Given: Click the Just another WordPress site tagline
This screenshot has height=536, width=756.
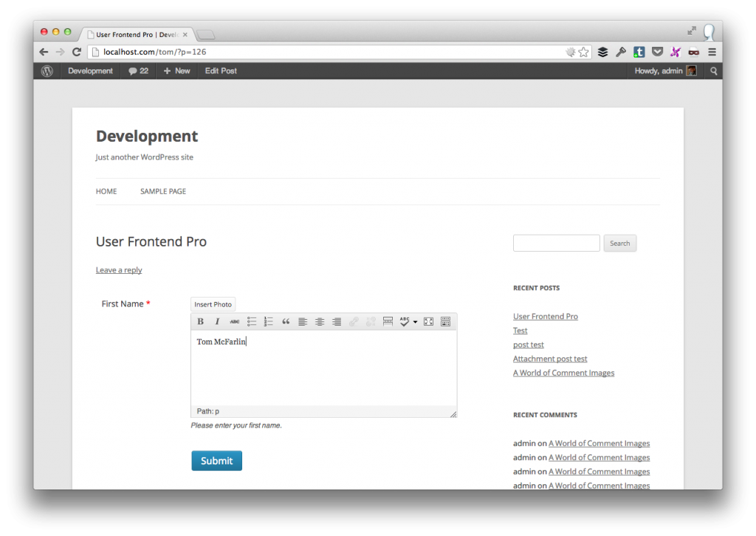Looking at the screenshot, I should (144, 157).
